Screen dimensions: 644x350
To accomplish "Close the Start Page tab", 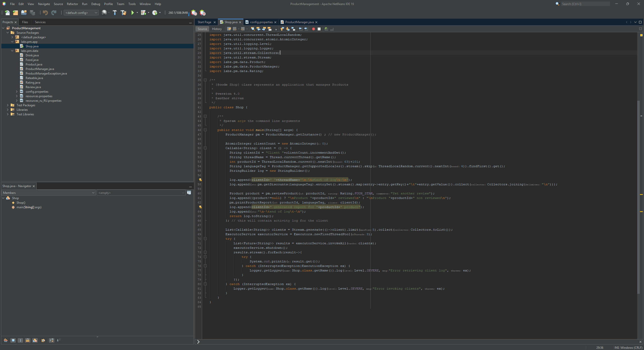I will pos(214,22).
